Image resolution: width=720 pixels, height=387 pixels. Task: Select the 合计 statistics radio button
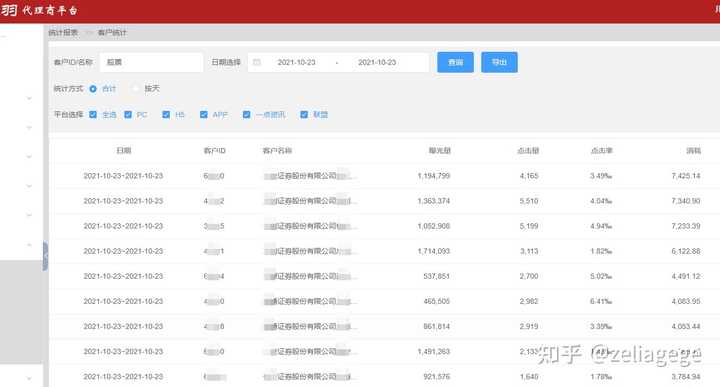coord(93,89)
